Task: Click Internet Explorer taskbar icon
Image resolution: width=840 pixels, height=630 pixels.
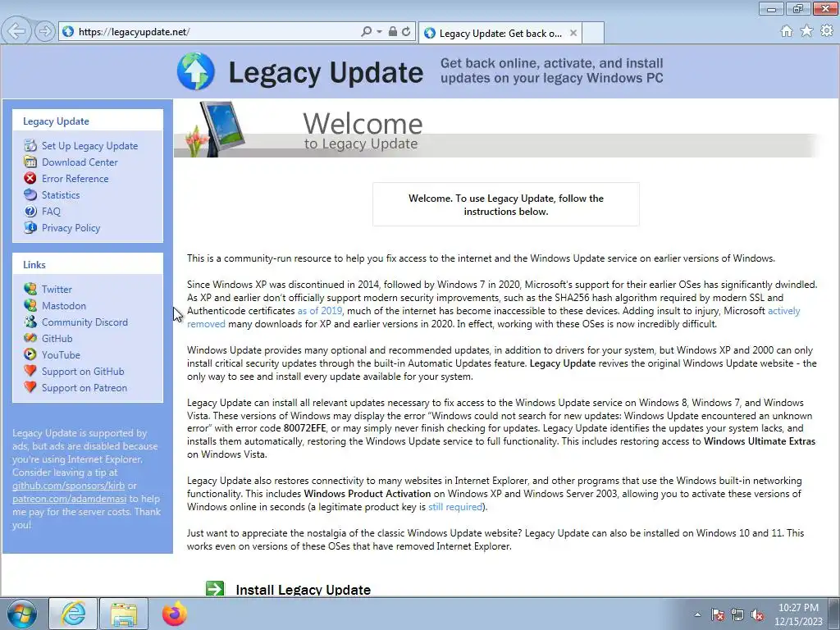Action: point(73,614)
